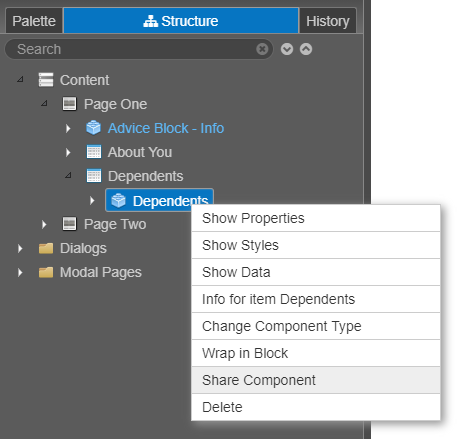Clear the search field with X icon
Screen dimensions: 459x439
(x=262, y=49)
